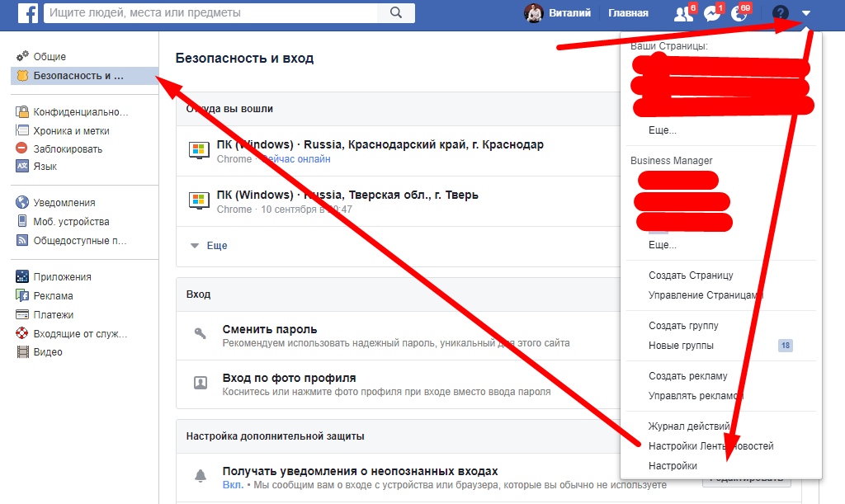Choose Управлять рекламой menu entry

(x=696, y=396)
